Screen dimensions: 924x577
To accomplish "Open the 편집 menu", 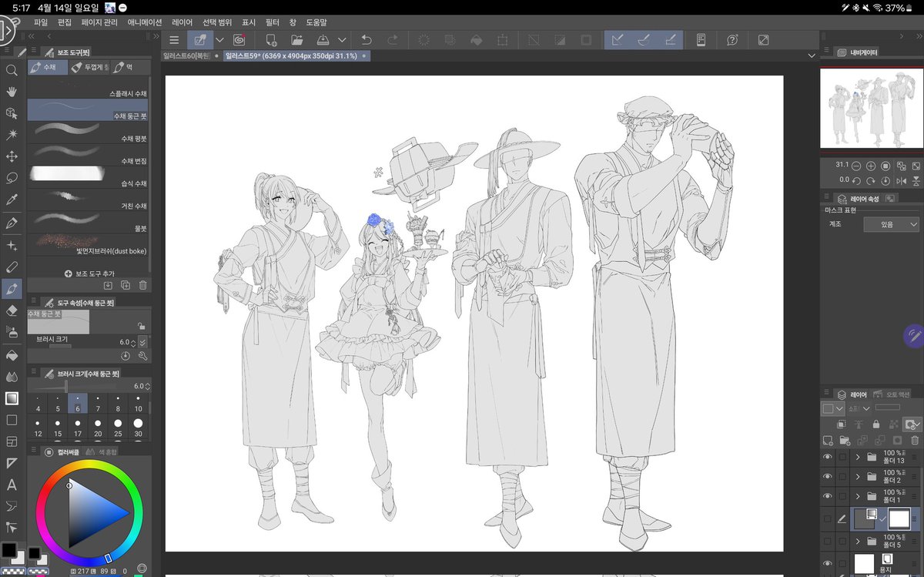I will 65,22.
